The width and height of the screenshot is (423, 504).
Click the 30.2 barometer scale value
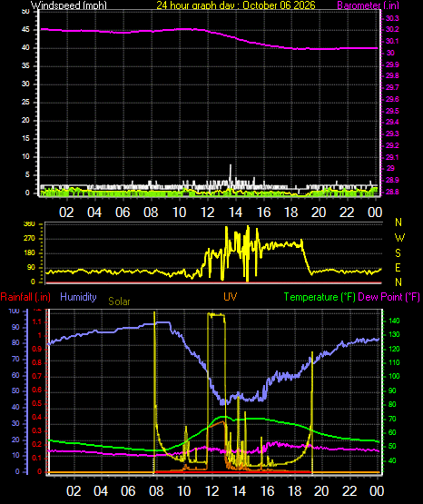pyautogui.click(x=392, y=30)
